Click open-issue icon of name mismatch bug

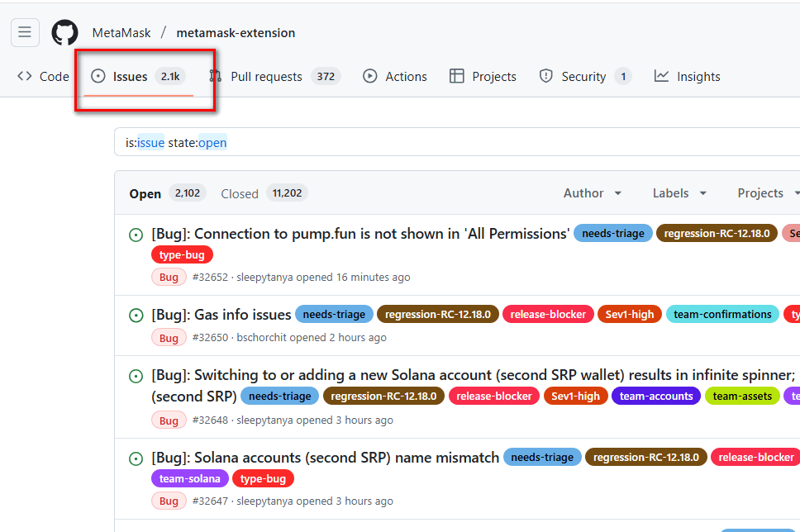pos(136,458)
